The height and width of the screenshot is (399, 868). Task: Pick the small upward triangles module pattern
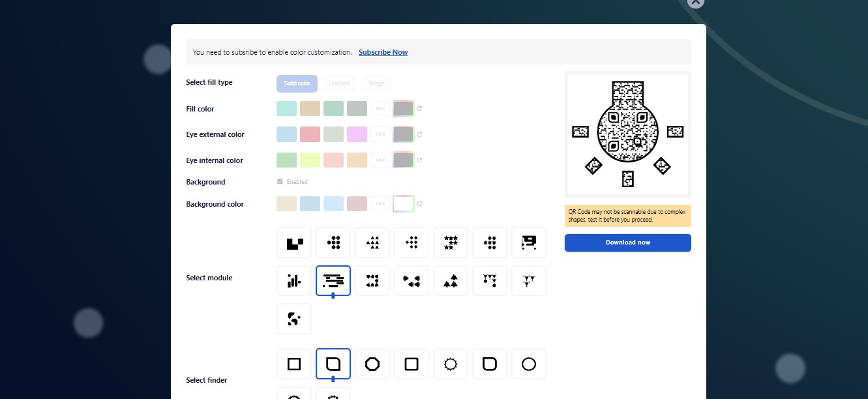coord(372,243)
